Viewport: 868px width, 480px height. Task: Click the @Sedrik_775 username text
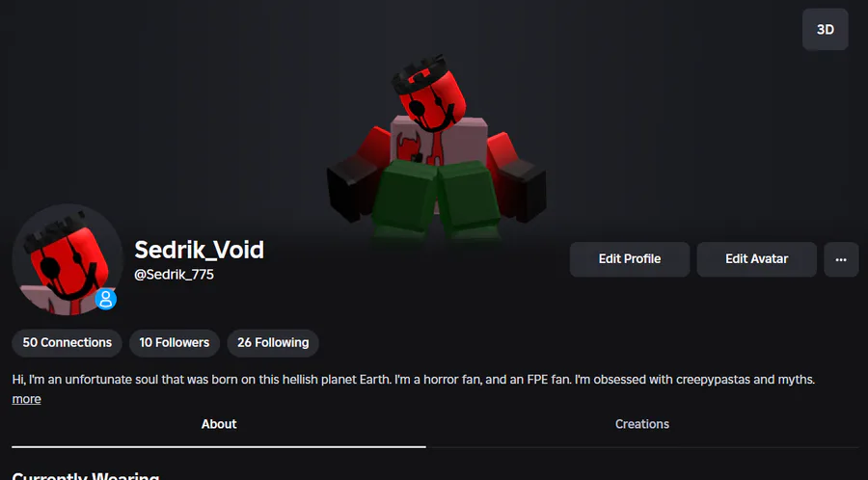174,275
